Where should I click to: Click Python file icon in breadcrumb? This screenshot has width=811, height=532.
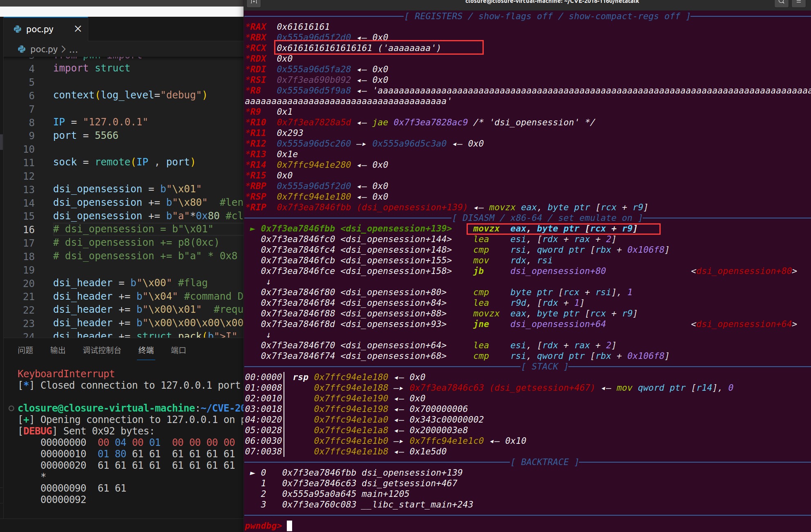pos(22,49)
